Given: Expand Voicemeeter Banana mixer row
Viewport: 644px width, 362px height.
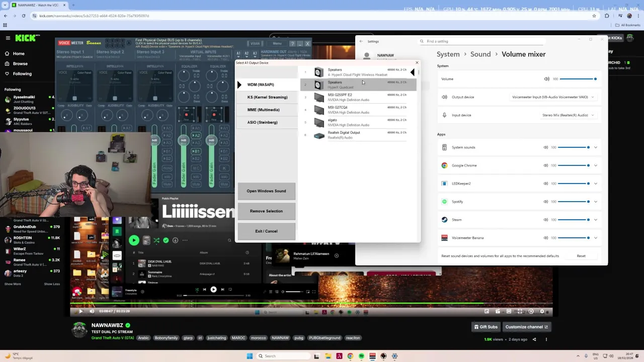Looking at the screenshot, I should click(x=596, y=238).
